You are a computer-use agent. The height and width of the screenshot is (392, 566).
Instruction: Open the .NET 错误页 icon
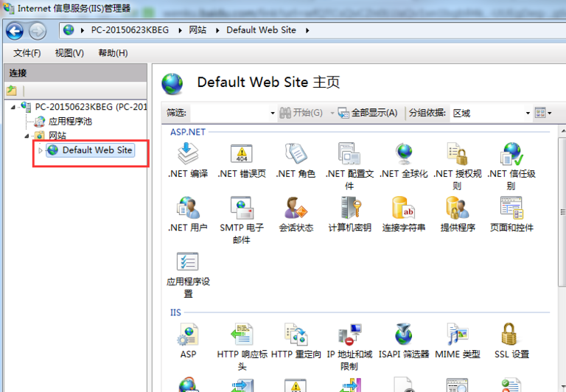pyautogui.click(x=242, y=153)
